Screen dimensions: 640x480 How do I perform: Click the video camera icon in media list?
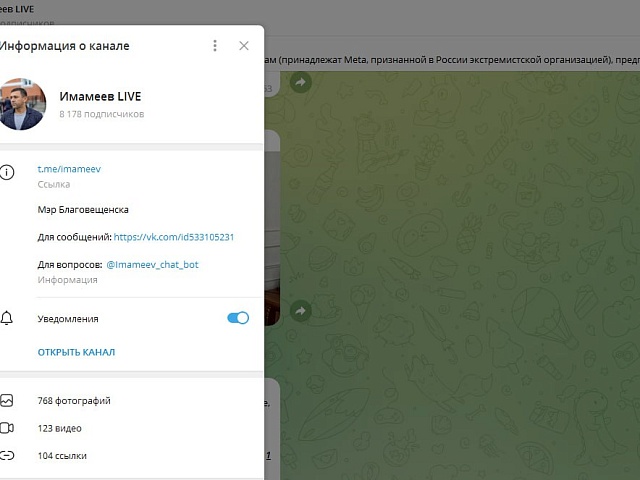[x=7, y=428]
